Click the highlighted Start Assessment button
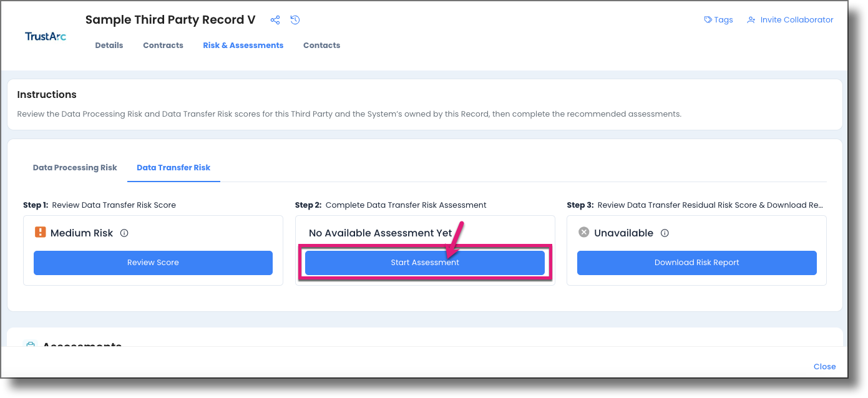Screen dimensions: 868x398 [425, 263]
